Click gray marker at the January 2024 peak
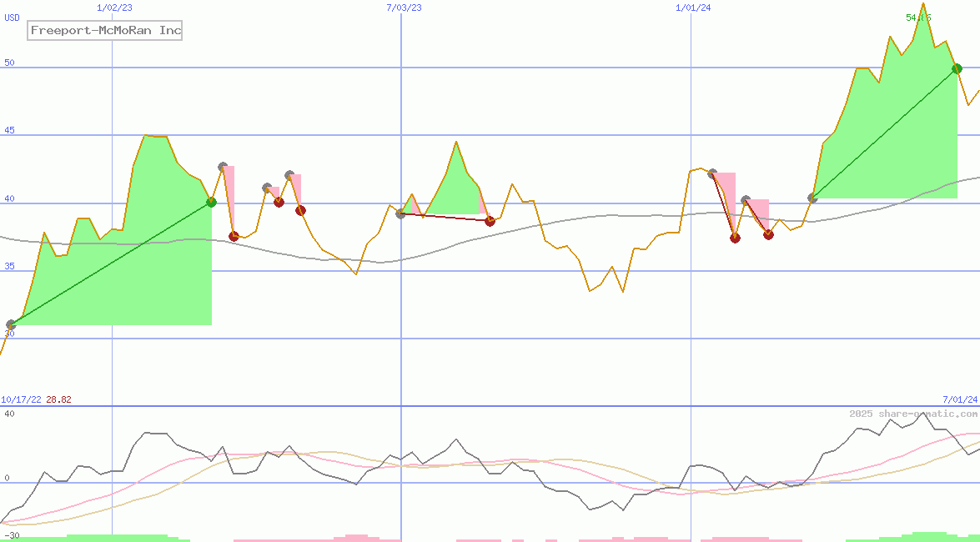This screenshot has height=542, width=980. tap(712, 173)
